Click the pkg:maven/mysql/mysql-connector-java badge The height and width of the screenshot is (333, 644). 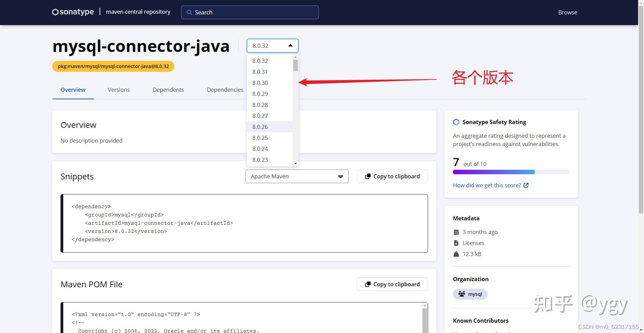coord(113,66)
